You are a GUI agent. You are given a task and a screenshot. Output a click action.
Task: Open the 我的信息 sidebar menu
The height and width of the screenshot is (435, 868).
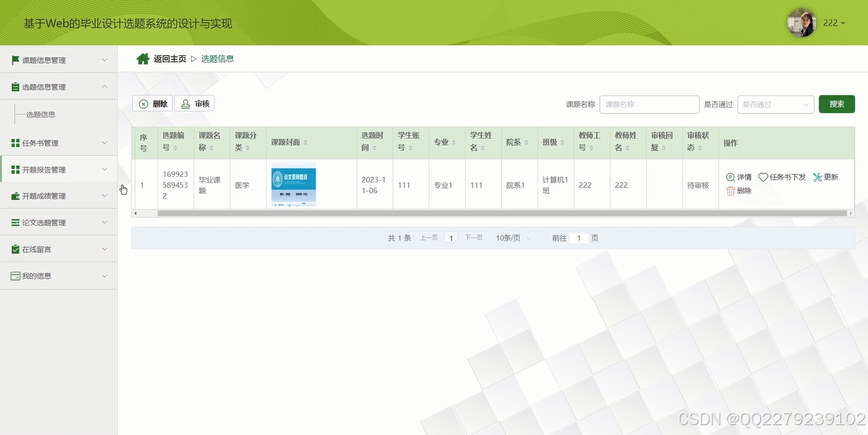click(x=59, y=275)
